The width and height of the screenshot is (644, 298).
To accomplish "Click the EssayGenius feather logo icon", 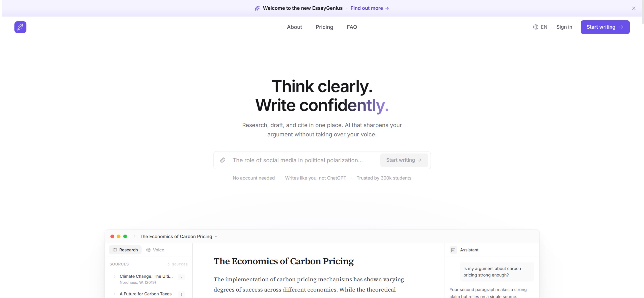I will click(20, 27).
